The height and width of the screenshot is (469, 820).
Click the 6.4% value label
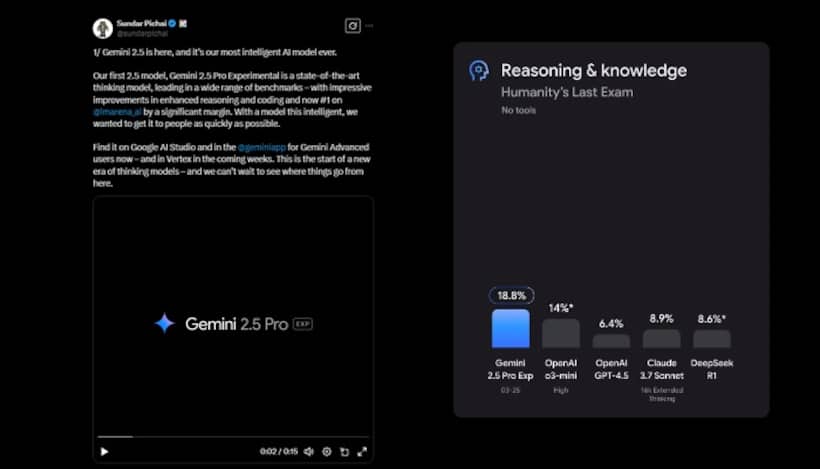(x=611, y=324)
